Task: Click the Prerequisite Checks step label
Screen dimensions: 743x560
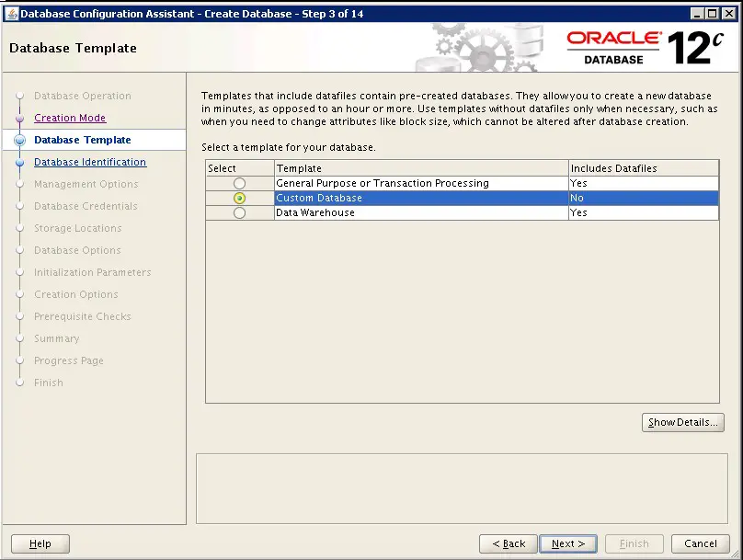Action: (83, 316)
